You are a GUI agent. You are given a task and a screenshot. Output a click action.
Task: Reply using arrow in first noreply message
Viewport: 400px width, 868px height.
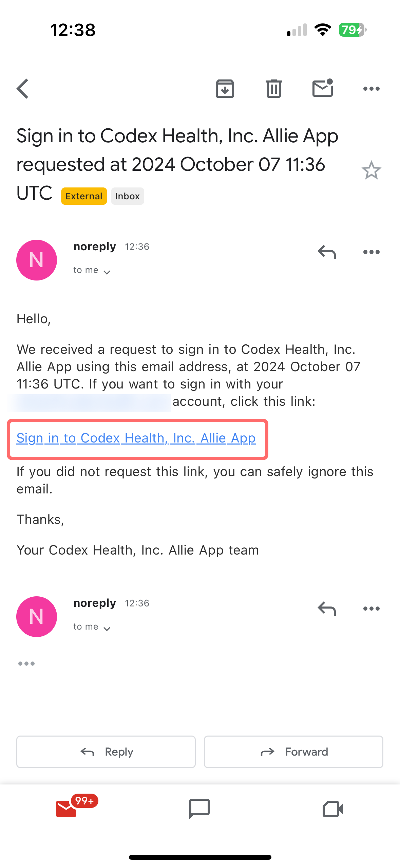coord(327,252)
